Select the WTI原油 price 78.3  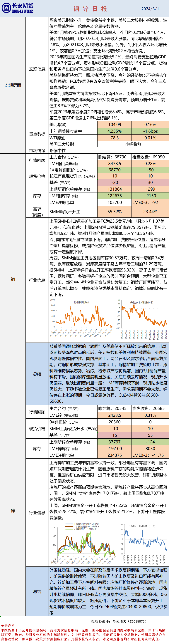[115, 138]
